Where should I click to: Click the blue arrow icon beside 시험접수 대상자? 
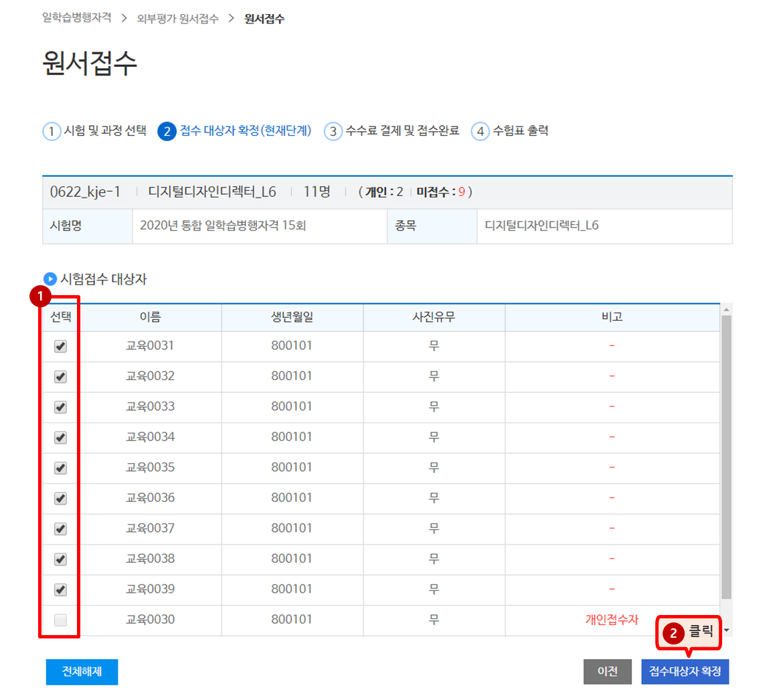click(50, 279)
